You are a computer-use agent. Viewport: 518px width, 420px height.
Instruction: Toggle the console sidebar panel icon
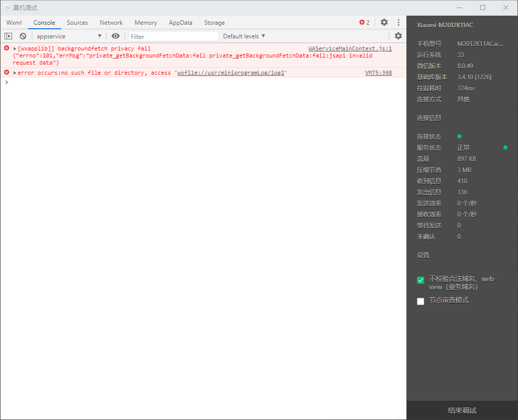[8, 36]
